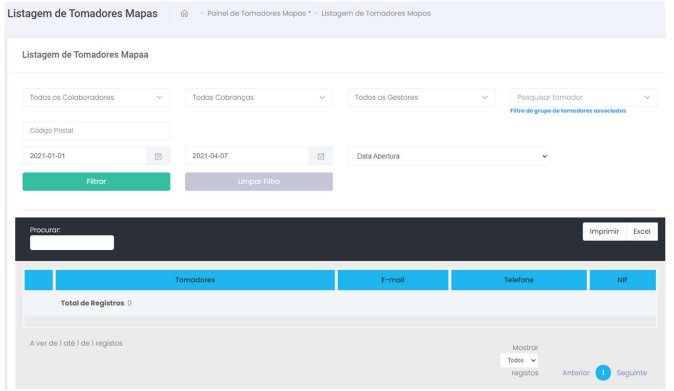Go to home via breadcrumb house icon
The height and width of the screenshot is (391, 674).
coord(184,13)
